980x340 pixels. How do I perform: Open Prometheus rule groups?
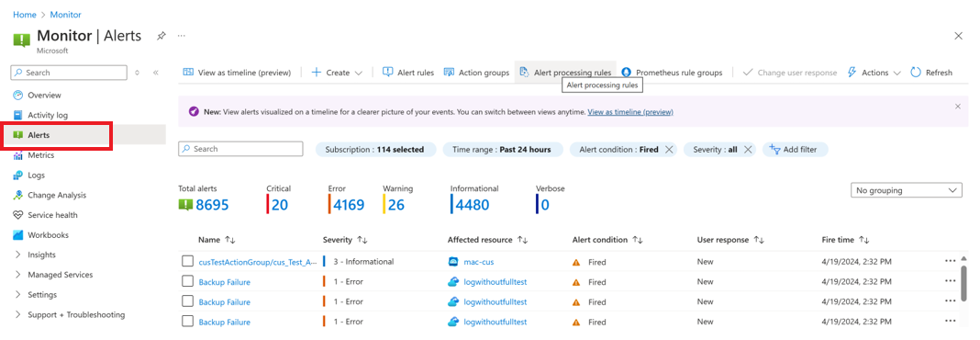click(672, 73)
